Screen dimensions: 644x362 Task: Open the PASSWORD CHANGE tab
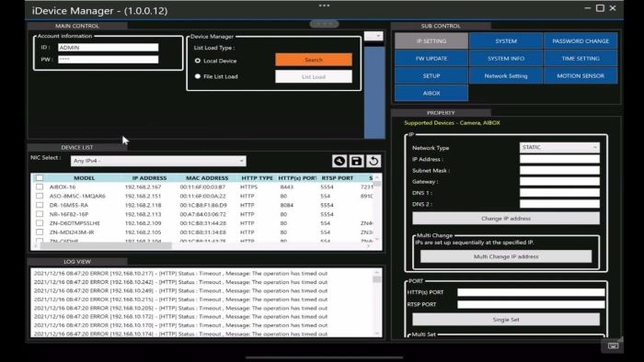[x=581, y=41]
